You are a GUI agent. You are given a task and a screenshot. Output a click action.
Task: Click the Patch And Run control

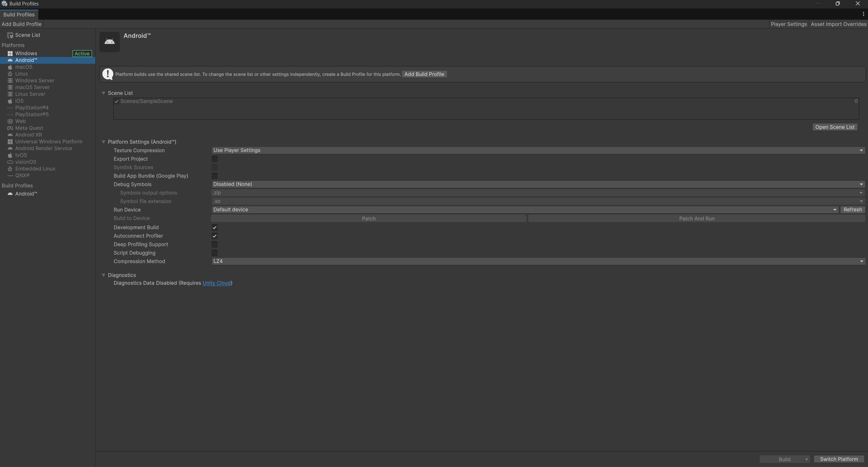pos(697,218)
